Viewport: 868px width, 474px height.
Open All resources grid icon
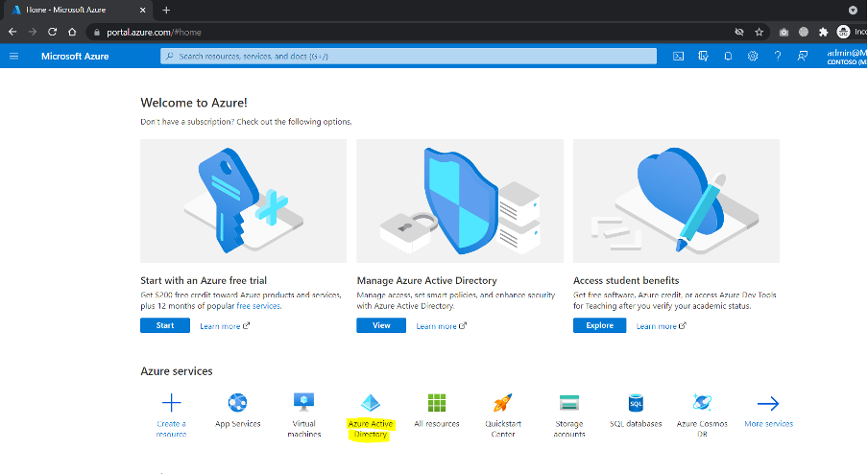(x=437, y=403)
